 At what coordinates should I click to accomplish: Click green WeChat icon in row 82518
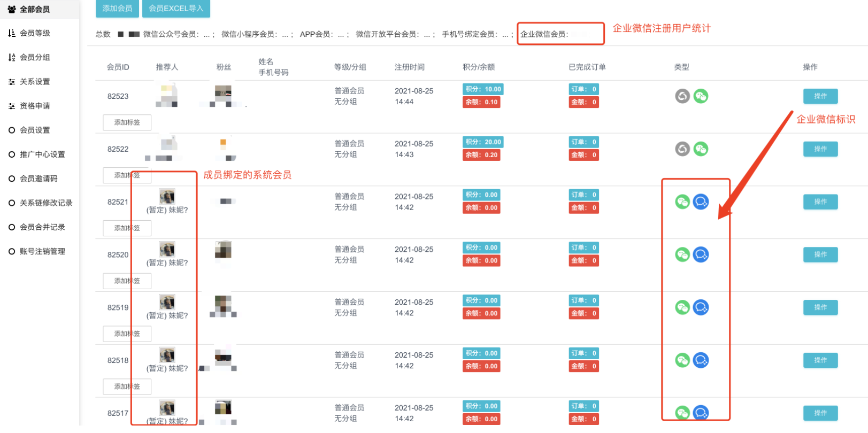point(682,360)
